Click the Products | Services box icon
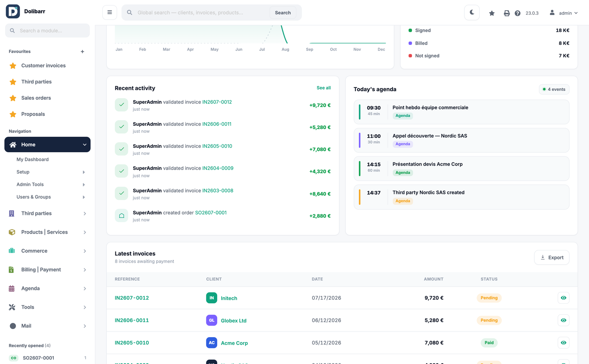589x364 pixels. [12, 232]
